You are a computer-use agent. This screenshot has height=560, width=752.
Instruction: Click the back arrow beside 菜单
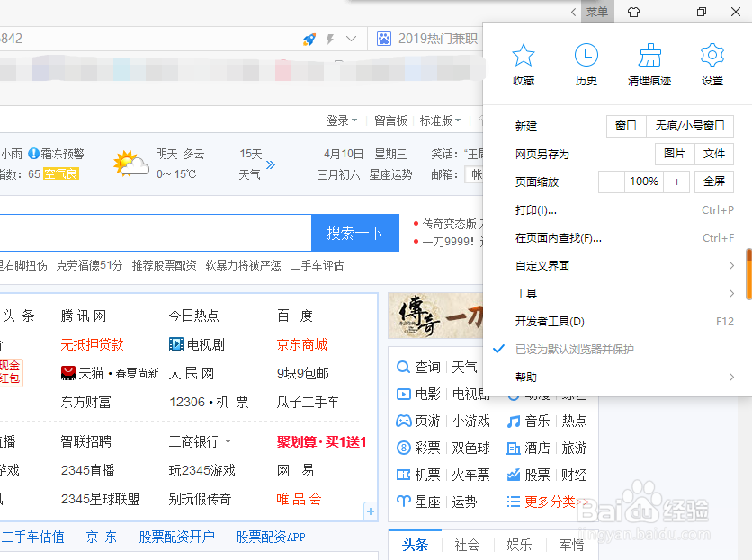click(x=573, y=12)
